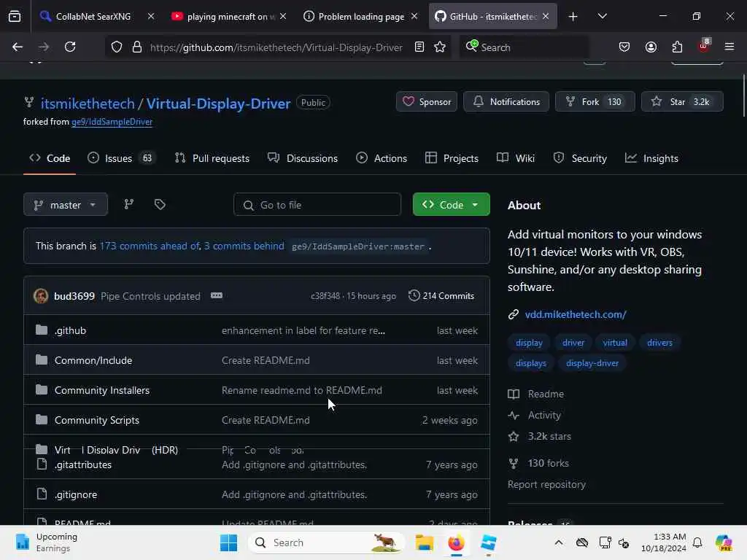Viewport: 747px width, 560px height.
Task: Show hidden system tray icons chevron
Action: 559,542
